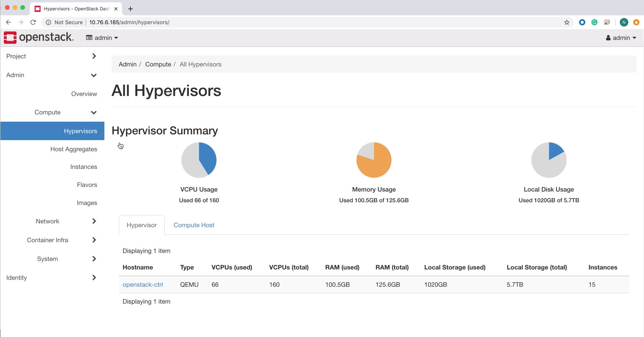Click 'Used 100.5GB of 125.6GB' text

(x=374, y=200)
